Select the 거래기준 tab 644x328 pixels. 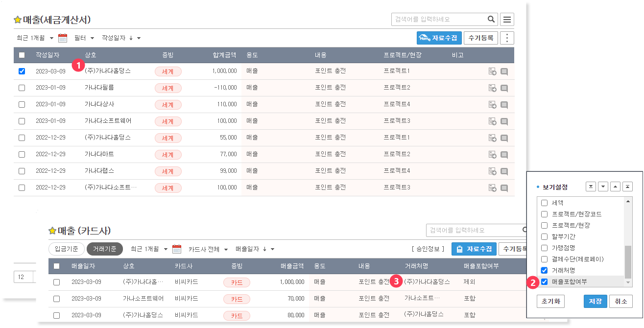104,249
